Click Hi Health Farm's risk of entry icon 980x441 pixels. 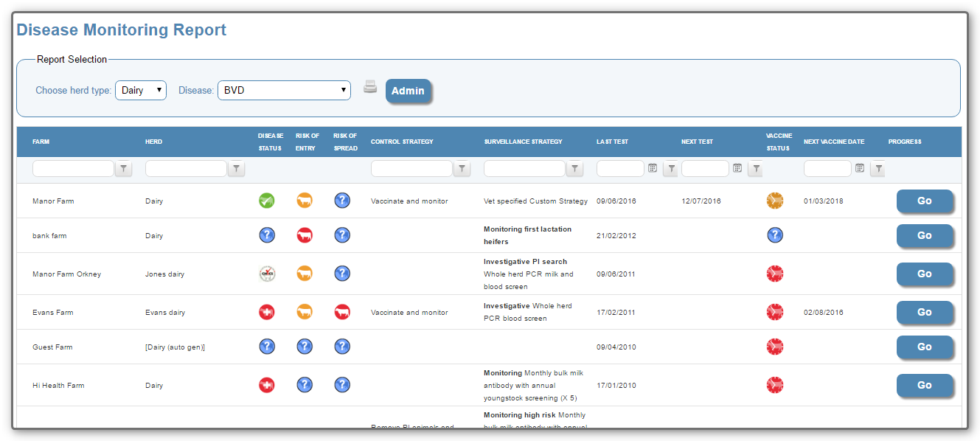tap(305, 385)
